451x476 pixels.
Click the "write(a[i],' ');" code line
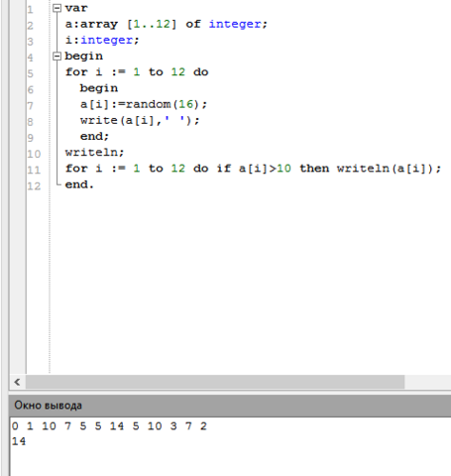[x=140, y=121]
